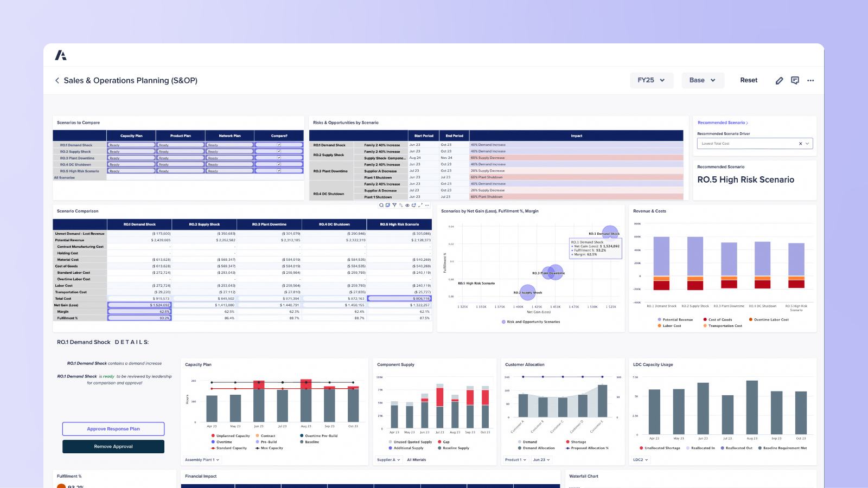Open the ellipsis menu in the top-right header

point(810,80)
